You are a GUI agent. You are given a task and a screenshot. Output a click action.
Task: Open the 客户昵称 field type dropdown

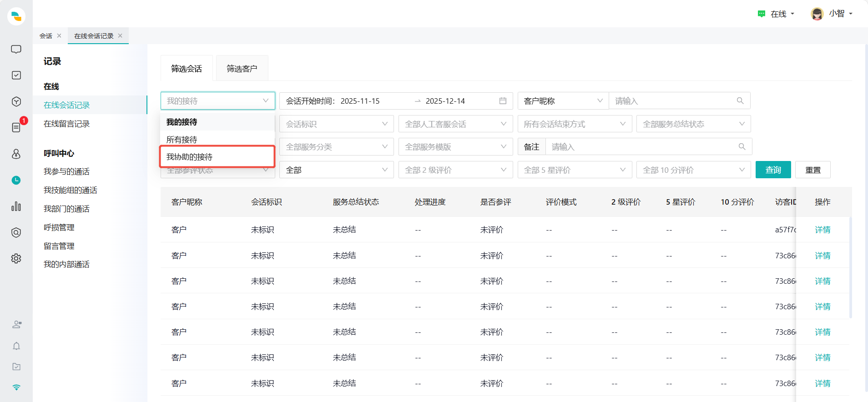click(x=563, y=101)
